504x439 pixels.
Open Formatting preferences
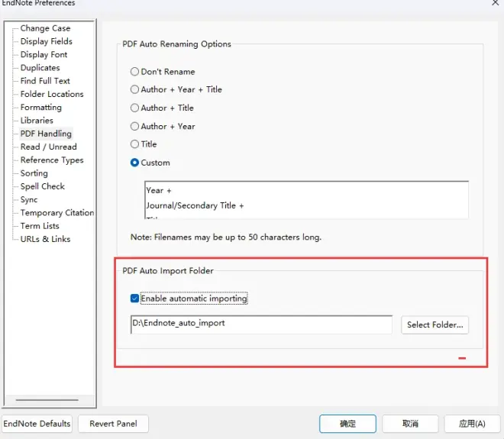pyautogui.click(x=40, y=108)
